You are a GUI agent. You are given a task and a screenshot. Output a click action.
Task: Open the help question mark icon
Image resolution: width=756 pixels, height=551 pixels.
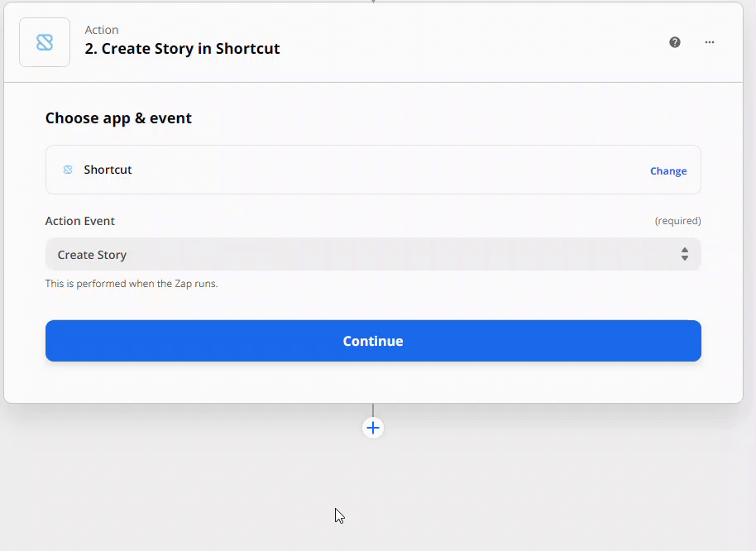(x=674, y=42)
